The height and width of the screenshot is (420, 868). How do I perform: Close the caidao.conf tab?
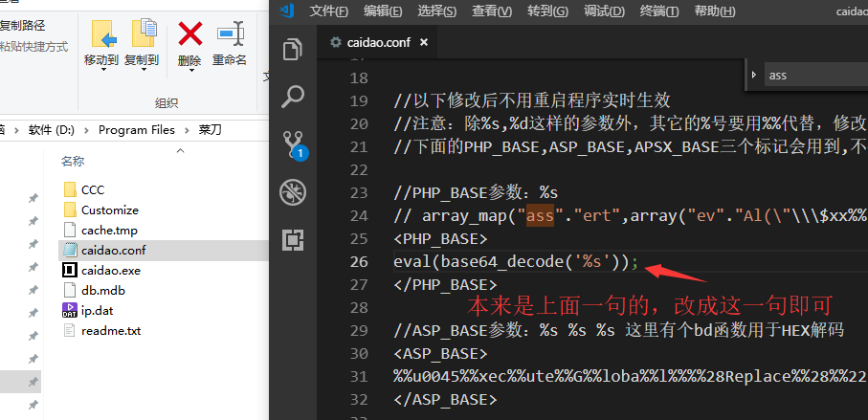424,42
